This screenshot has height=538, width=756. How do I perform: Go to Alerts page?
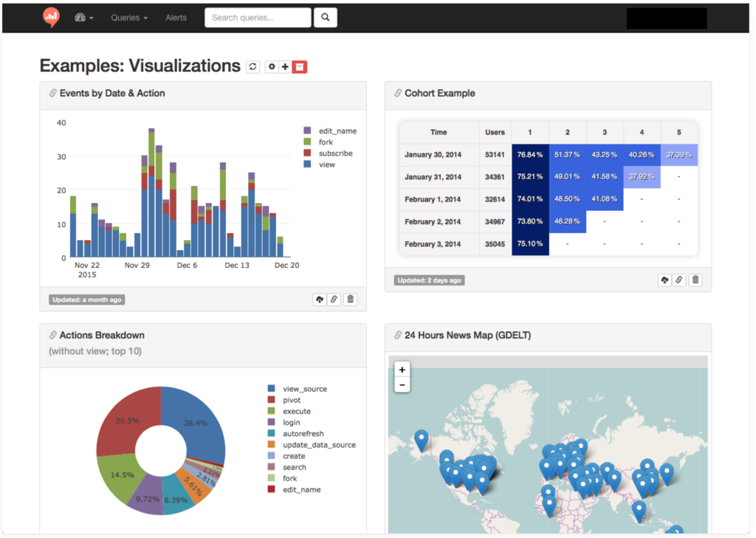(176, 18)
